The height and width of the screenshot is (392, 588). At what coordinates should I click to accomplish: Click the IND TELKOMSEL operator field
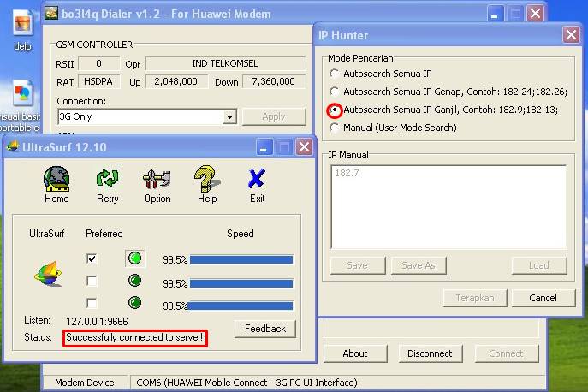pyautogui.click(x=225, y=63)
